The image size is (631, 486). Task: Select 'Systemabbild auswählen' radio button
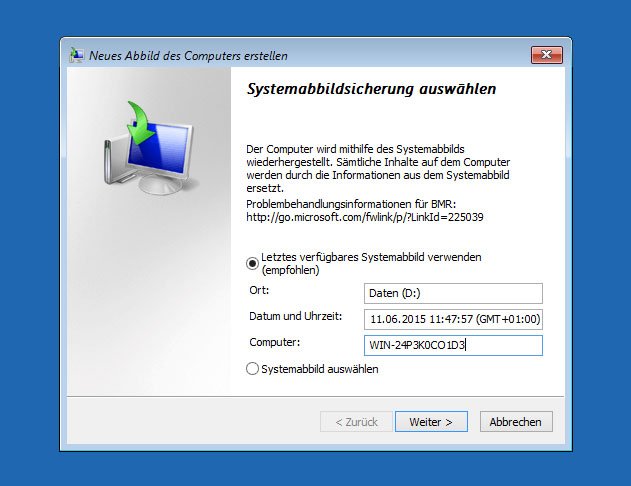click(x=252, y=369)
